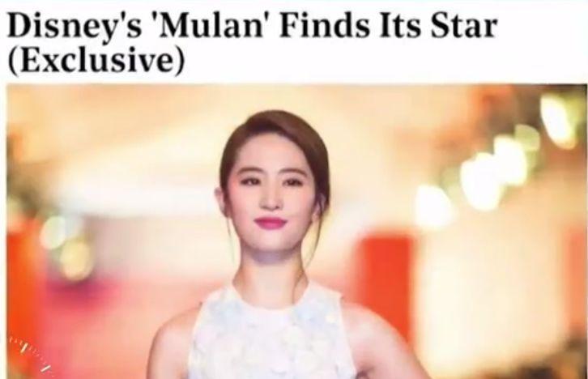Click the word 'Disney's' in the headline
588x379 pixels.
[75, 27]
